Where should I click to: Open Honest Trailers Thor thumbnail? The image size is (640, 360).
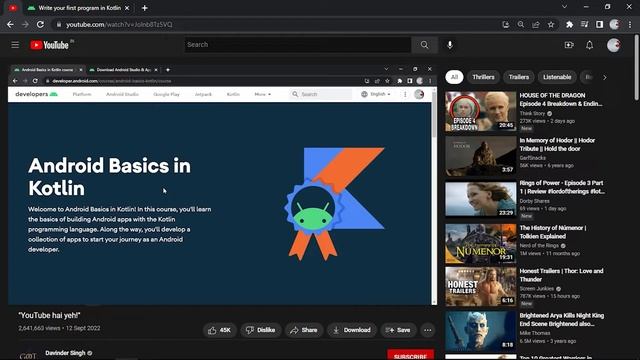pos(481,287)
